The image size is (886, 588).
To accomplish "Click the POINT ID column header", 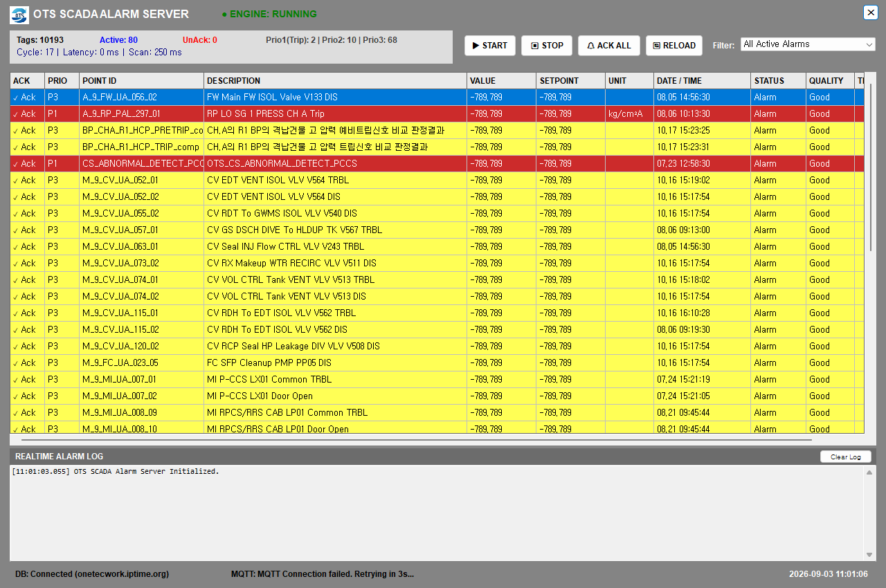I will [142, 81].
